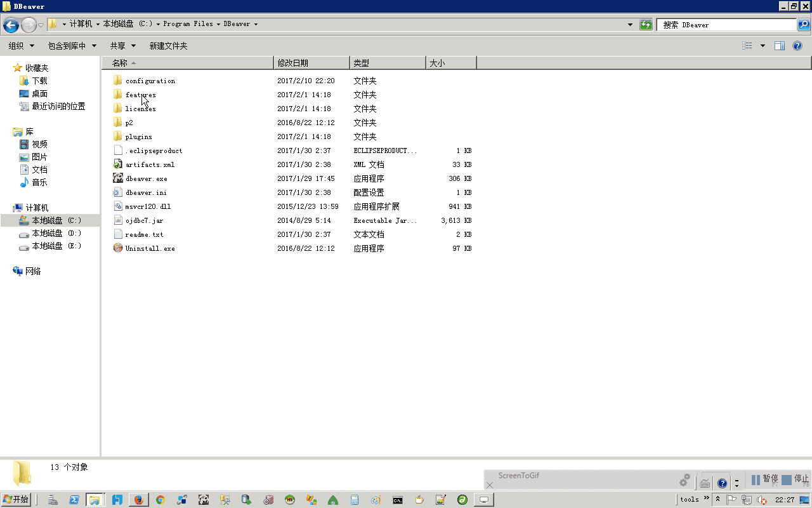Toggle the preview pane

click(780, 46)
